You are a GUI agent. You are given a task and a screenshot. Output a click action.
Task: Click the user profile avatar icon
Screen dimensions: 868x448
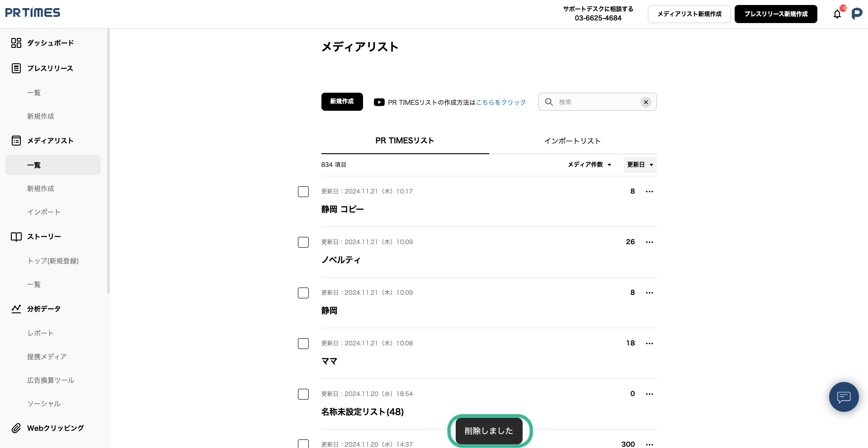point(857,14)
